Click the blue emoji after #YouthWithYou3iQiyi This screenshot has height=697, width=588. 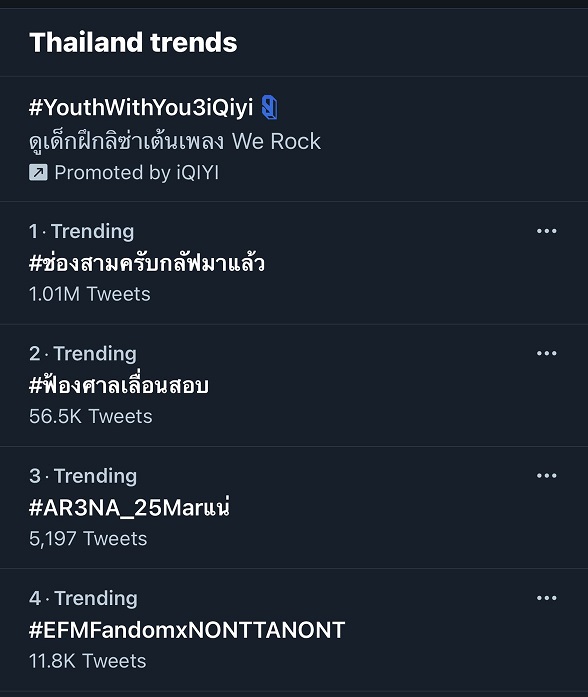pyautogui.click(x=269, y=107)
